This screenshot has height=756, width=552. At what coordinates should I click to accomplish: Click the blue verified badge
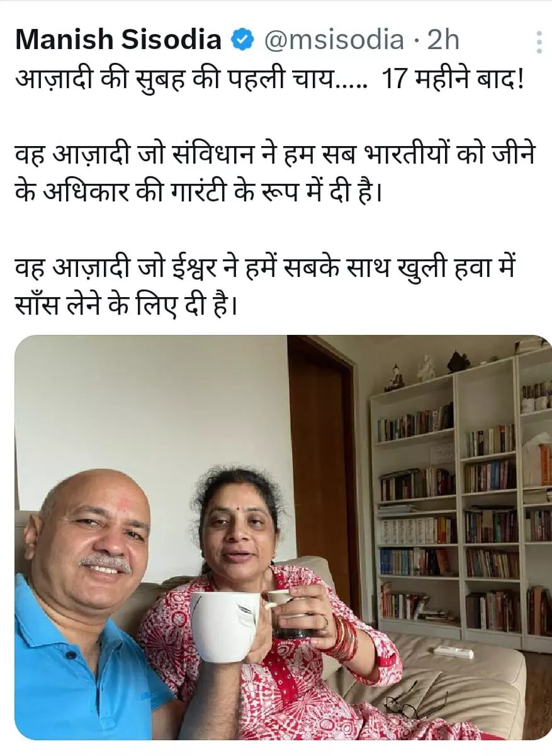tap(242, 41)
